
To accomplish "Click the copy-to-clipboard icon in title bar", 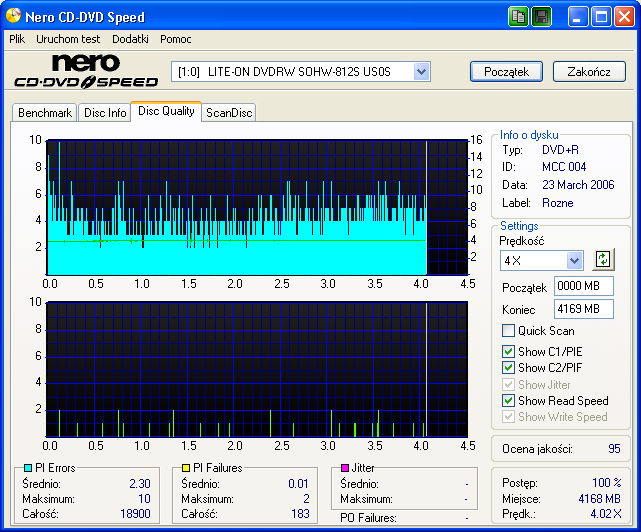I will click(x=518, y=17).
